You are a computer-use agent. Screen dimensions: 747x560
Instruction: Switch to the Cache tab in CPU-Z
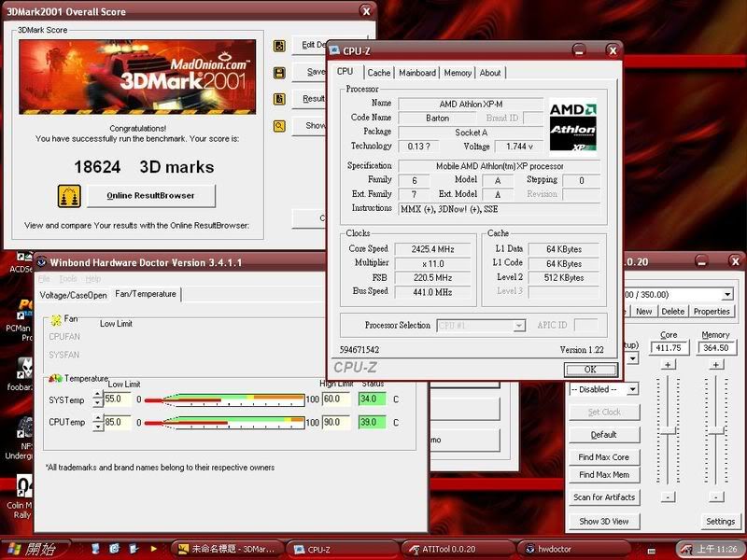tap(379, 73)
